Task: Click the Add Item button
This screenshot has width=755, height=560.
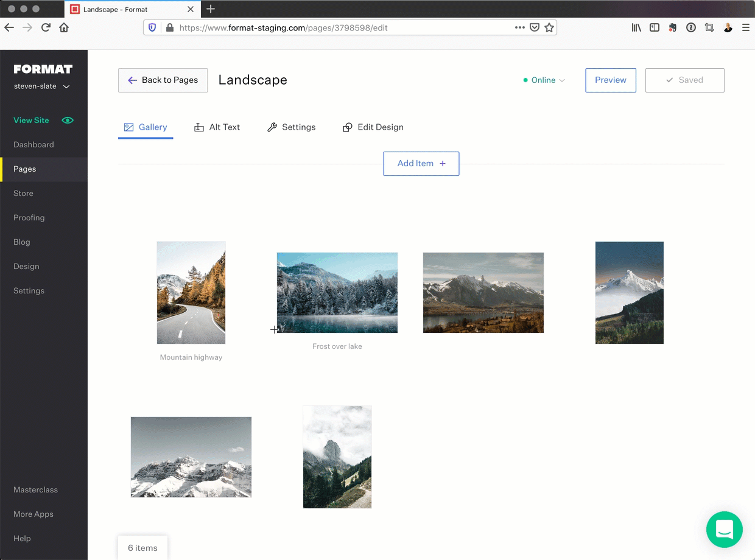Action: click(421, 164)
